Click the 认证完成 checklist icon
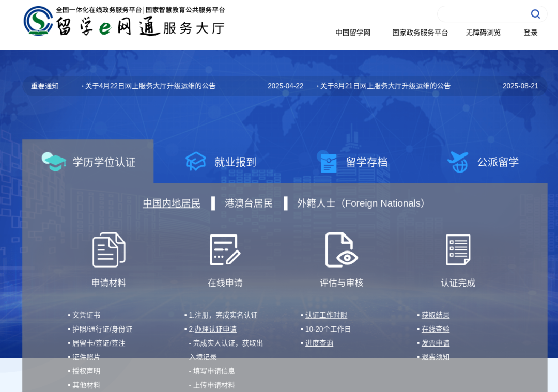 458,250
